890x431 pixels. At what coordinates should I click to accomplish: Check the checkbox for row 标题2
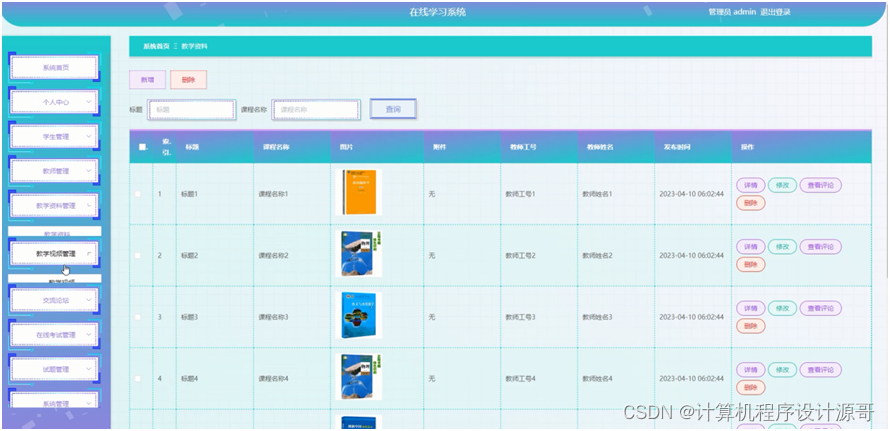(x=137, y=256)
